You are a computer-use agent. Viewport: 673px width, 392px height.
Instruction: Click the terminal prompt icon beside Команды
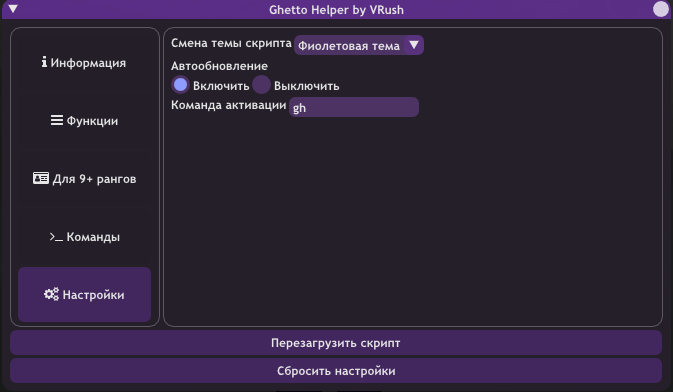click(56, 237)
